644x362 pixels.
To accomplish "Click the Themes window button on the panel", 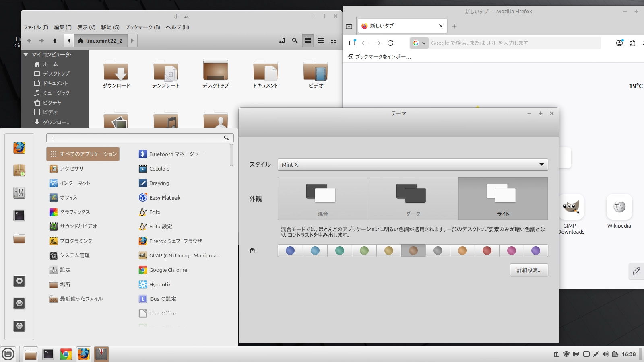I will [101, 354].
